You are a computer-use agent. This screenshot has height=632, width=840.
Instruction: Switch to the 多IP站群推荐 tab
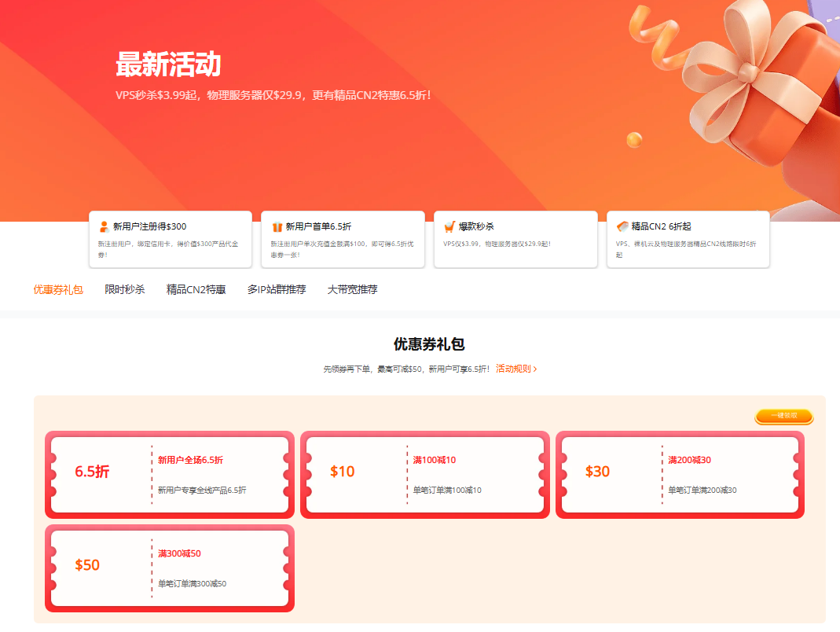277,289
